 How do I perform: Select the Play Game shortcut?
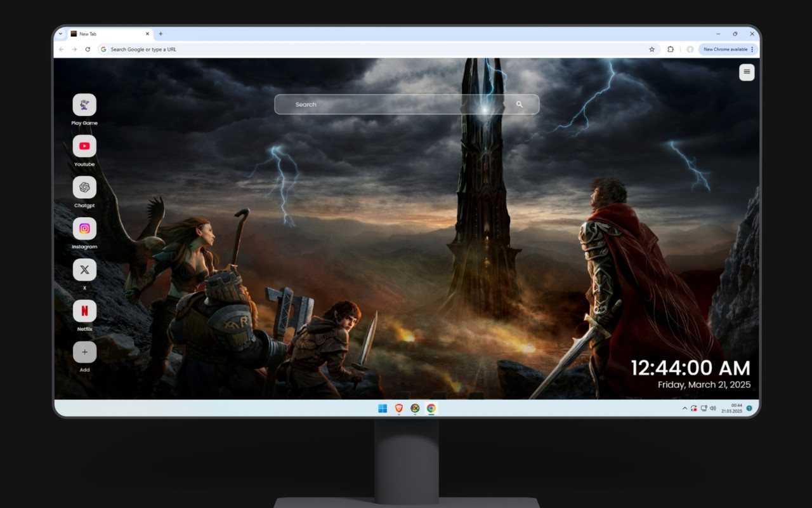(84, 105)
